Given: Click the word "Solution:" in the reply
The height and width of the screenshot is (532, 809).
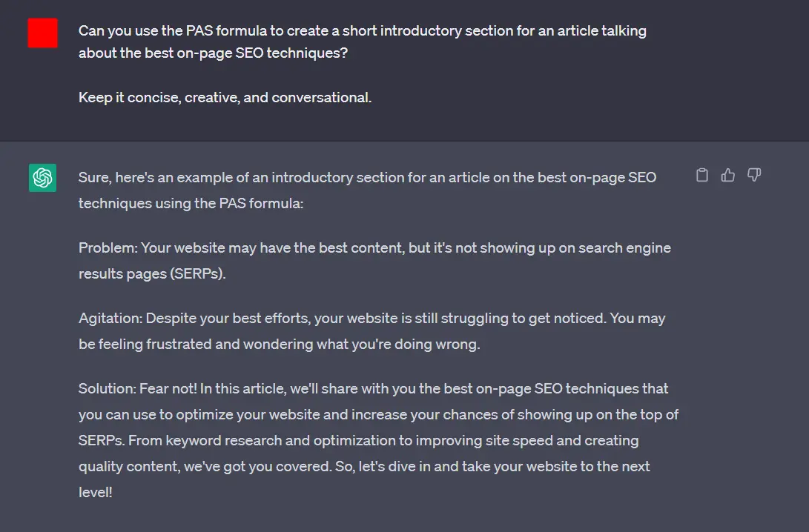Looking at the screenshot, I should point(108,389).
